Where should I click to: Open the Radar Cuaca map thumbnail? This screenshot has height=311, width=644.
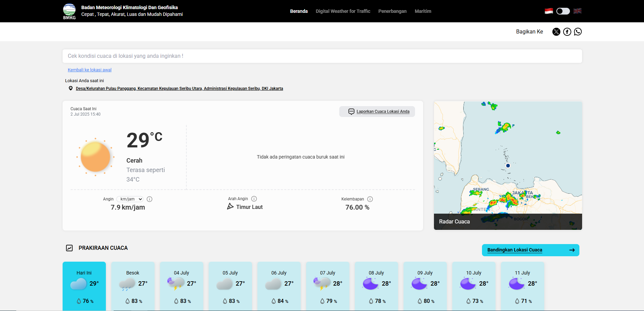tap(508, 166)
